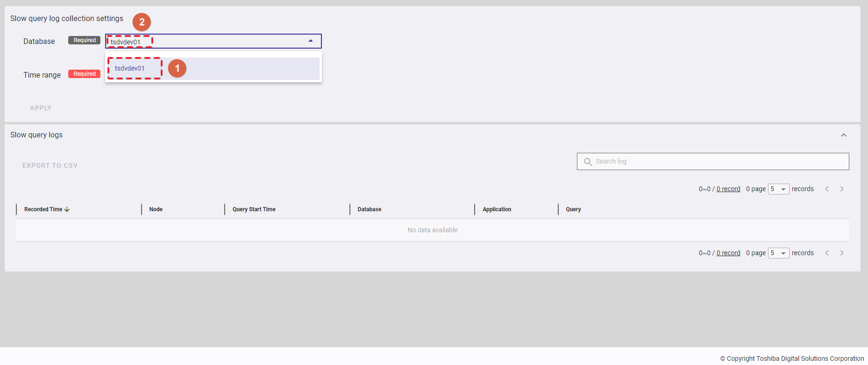This screenshot has width=868, height=365.
Task: Open the bottom "0 record" link
Action: tap(728, 253)
